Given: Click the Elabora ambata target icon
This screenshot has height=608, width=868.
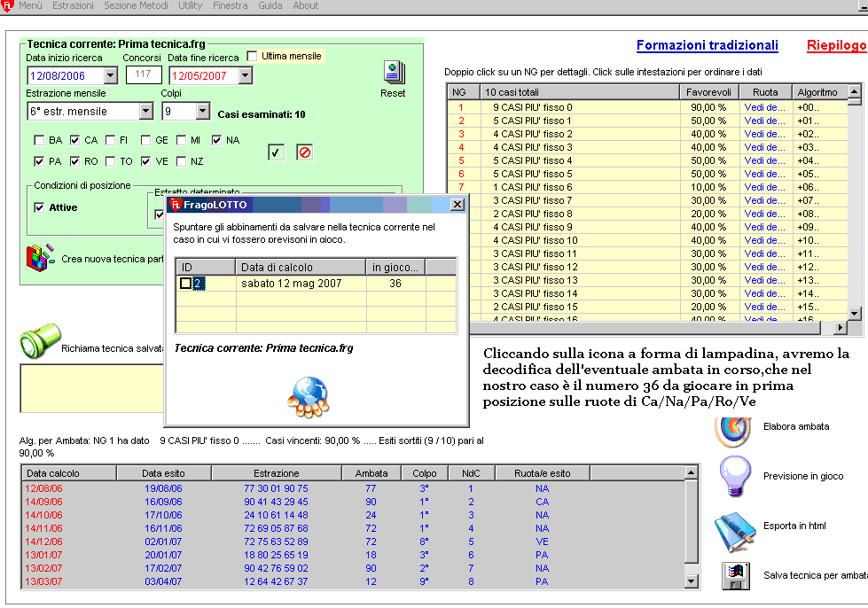Looking at the screenshot, I should 732,428.
